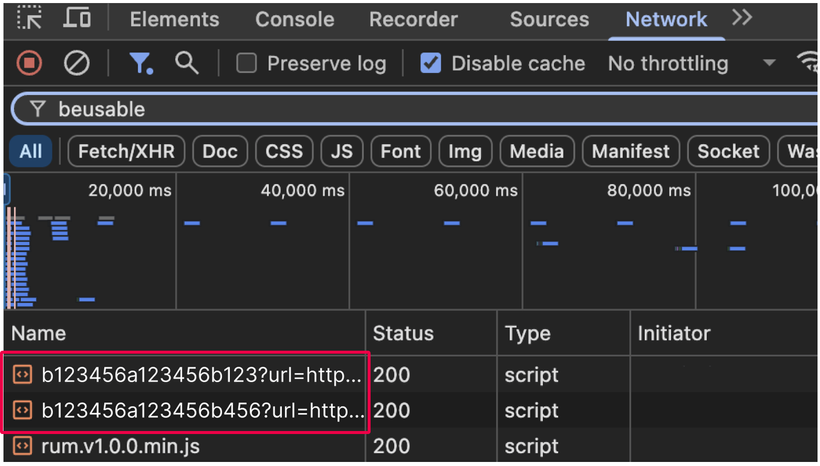
Task: Clear the network log
Action: [77, 63]
